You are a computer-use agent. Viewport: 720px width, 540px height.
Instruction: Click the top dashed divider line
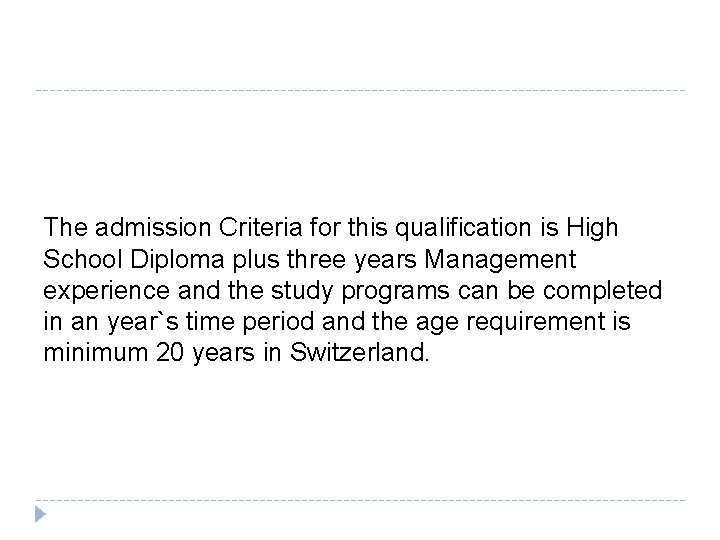tap(360, 90)
